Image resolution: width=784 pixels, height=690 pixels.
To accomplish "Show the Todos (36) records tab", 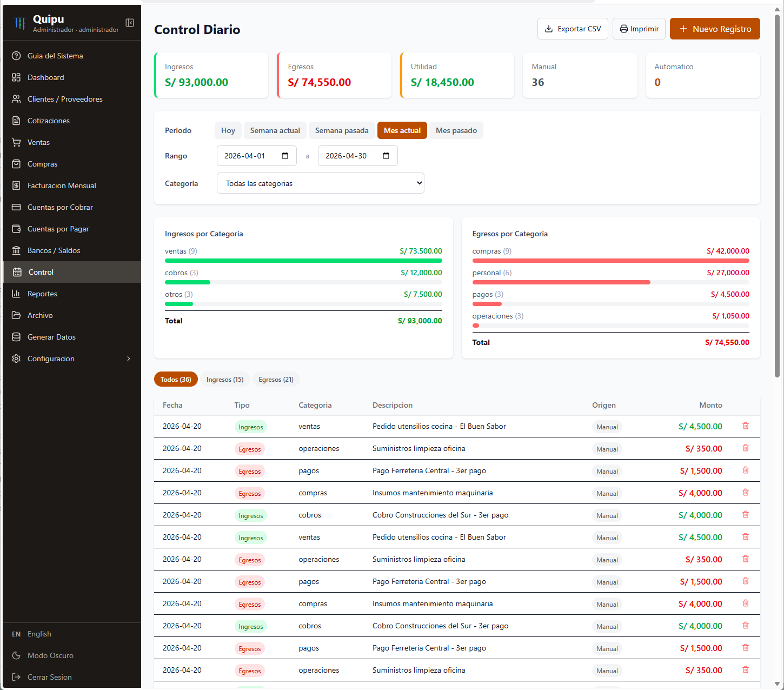I will pyautogui.click(x=176, y=380).
